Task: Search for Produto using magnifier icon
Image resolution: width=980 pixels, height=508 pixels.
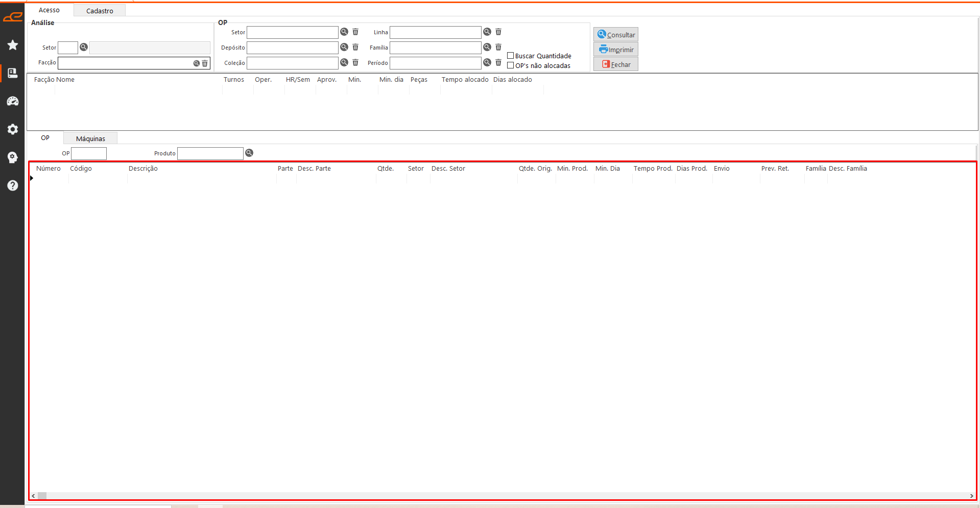Action: click(249, 153)
